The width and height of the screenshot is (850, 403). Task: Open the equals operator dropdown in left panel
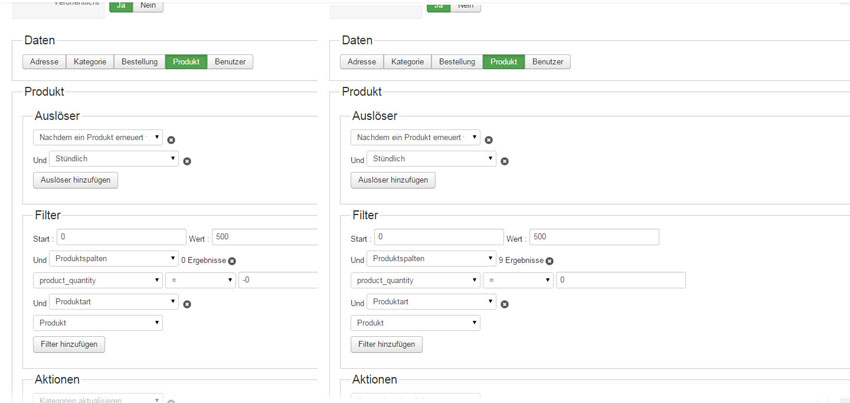click(x=200, y=281)
